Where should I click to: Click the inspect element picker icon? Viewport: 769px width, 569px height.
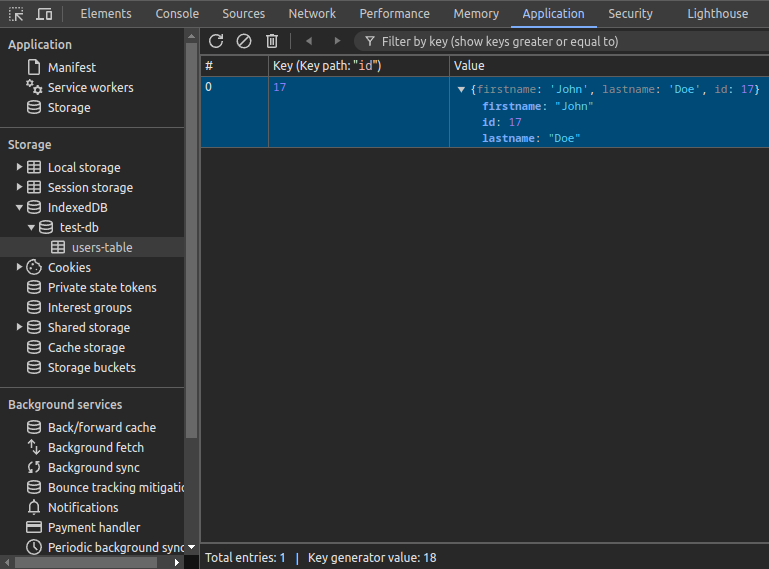pyautogui.click(x=16, y=14)
